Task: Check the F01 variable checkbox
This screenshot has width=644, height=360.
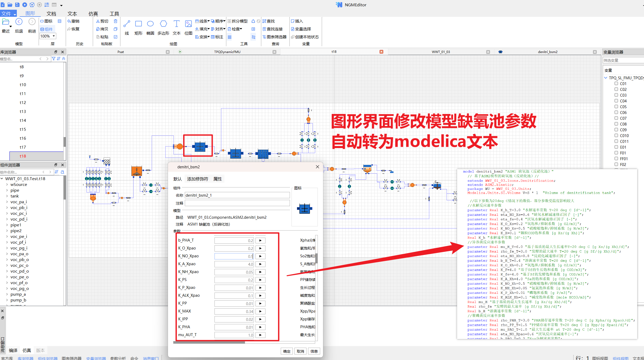Action: (x=616, y=153)
